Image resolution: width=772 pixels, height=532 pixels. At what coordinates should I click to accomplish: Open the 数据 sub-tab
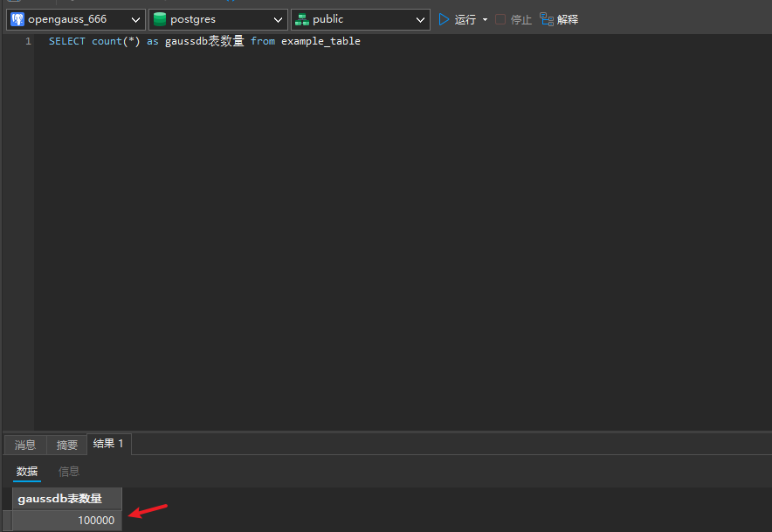(x=27, y=472)
